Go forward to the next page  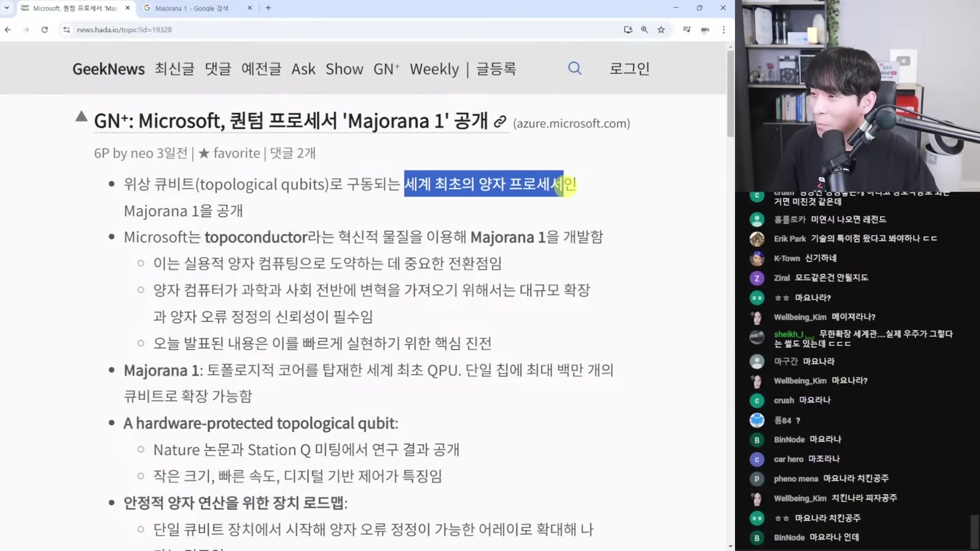coord(26,30)
